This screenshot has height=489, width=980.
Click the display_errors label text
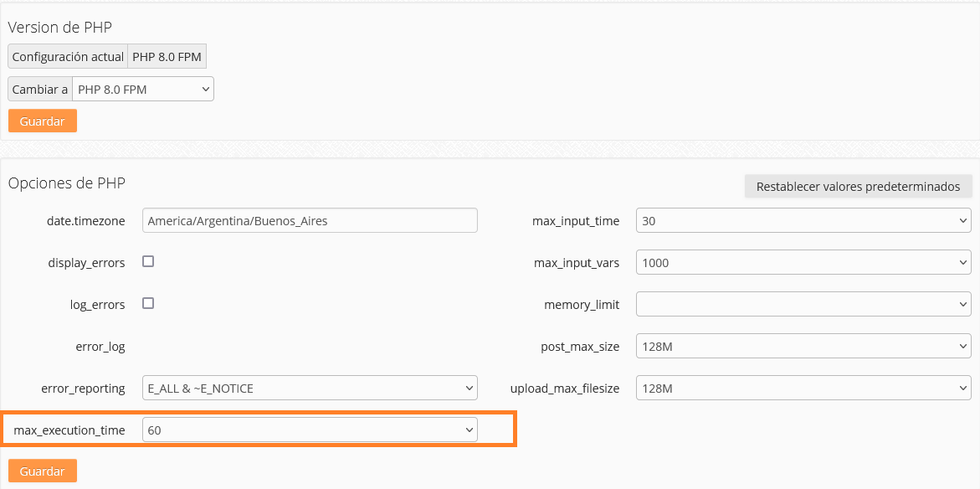click(86, 263)
